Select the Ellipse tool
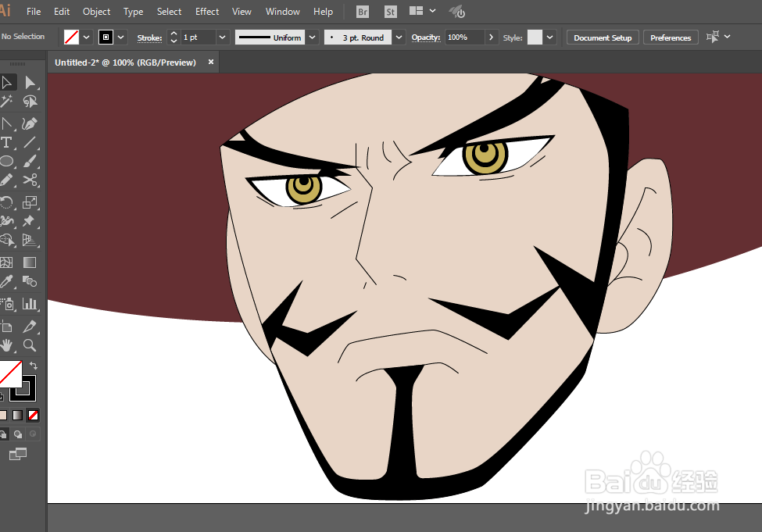The height and width of the screenshot is (532, 762). click(x=7, y=161)
